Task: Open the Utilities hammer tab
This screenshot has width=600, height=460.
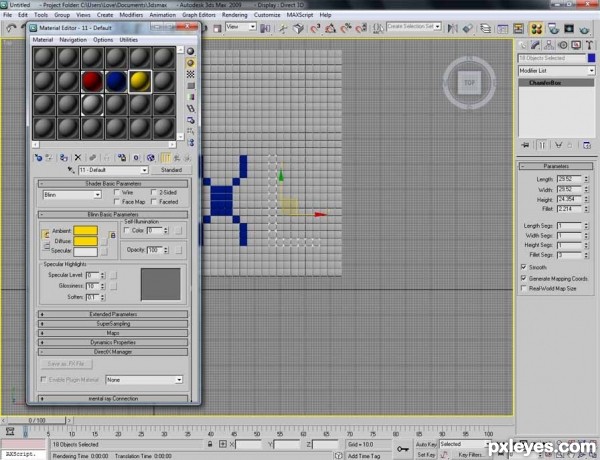Action: 589,45
